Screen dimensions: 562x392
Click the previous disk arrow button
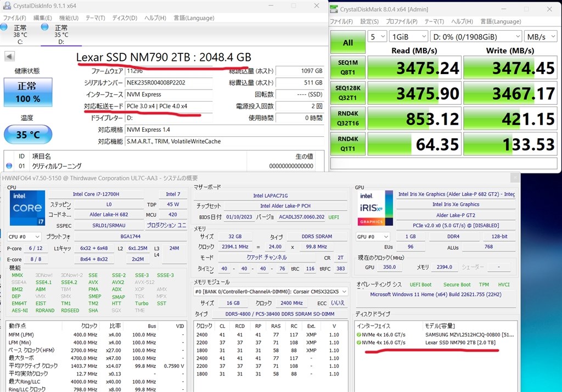(x=9, y=57)
